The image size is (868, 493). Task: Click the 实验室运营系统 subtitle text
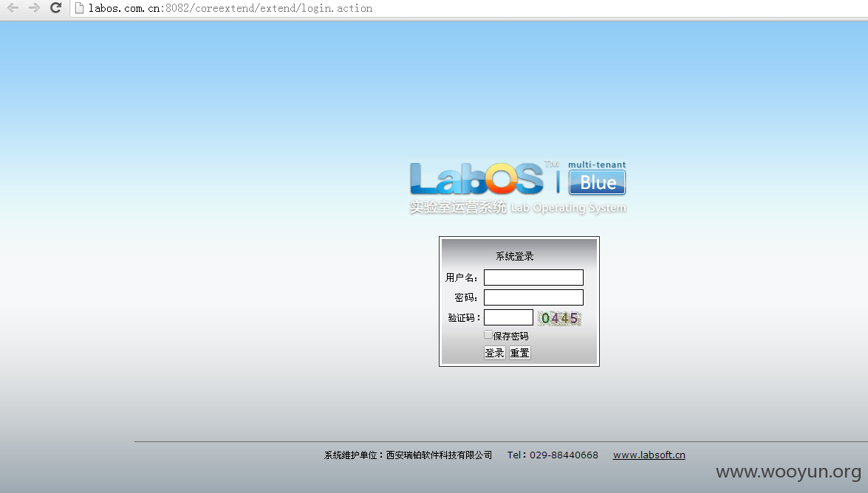point(458,207)
